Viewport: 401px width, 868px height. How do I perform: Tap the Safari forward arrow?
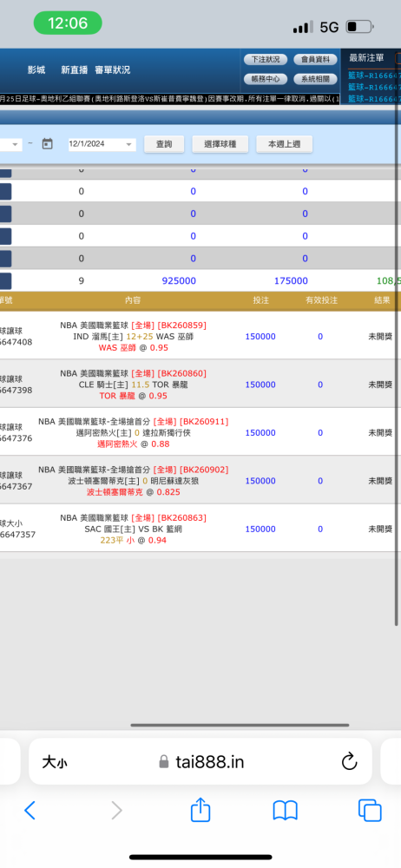116,811
